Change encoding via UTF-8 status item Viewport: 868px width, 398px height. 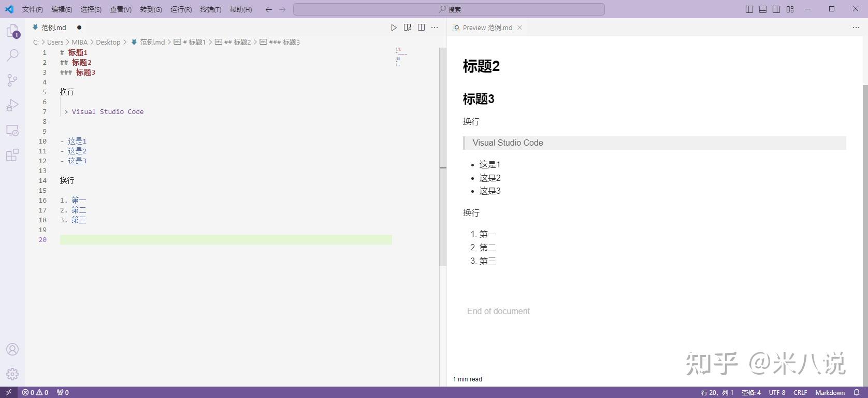[777, 392]
